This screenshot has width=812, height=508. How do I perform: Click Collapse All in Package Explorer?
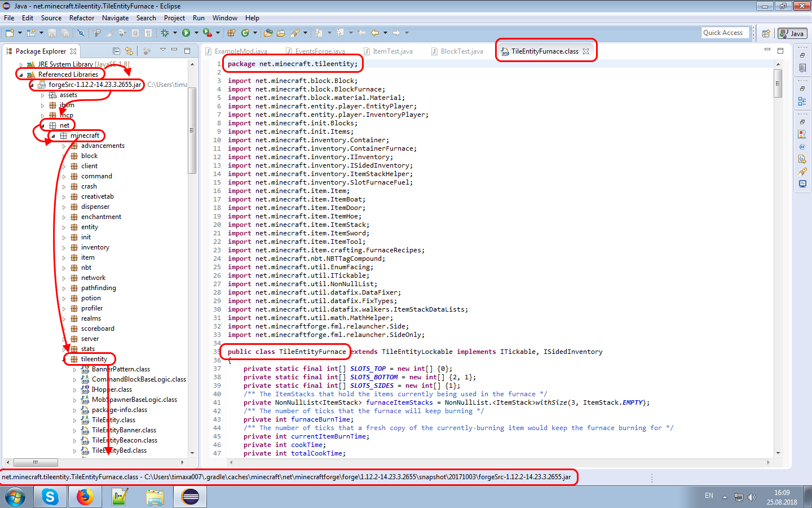[116, 51]
